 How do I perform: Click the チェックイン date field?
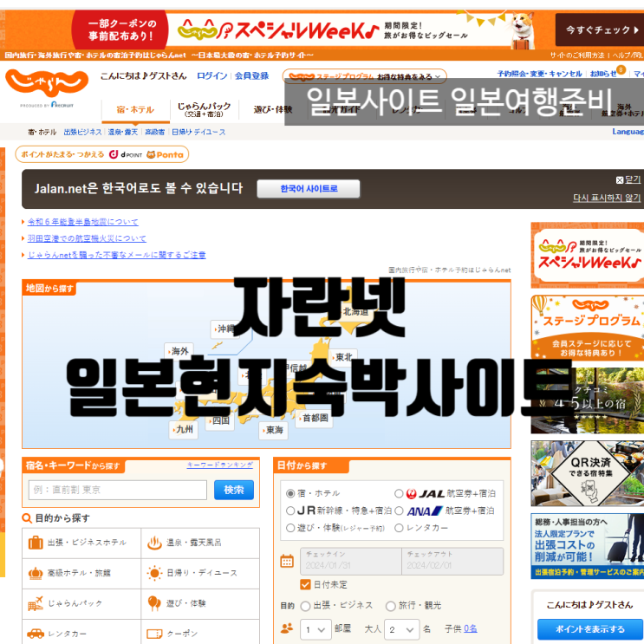tap(351, 561)
